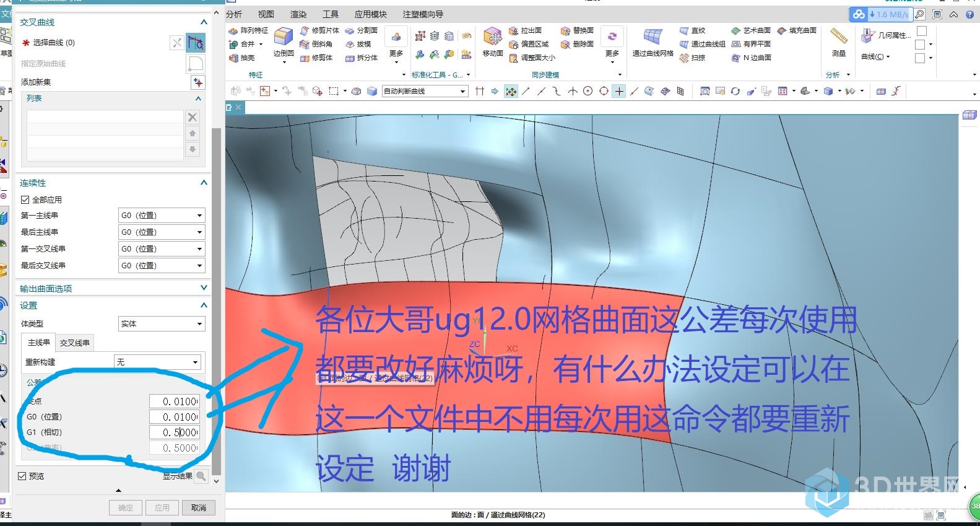Click the 填充曲面 (Fill Surface) tool
The width and height of the screenshot is (980, 526).
click(797, 30)
